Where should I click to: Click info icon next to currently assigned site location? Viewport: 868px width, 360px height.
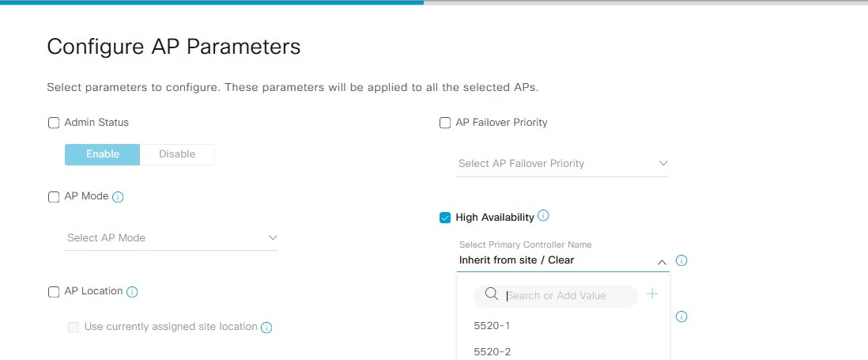[266, 328]
